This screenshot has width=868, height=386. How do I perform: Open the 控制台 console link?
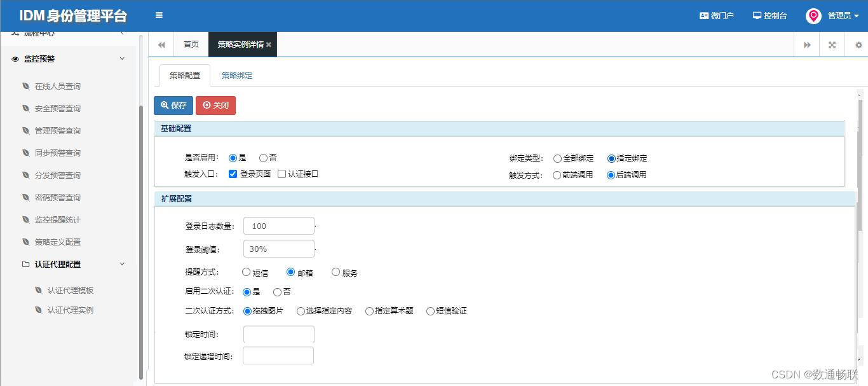pyautogui.click(x=770, y=16)
